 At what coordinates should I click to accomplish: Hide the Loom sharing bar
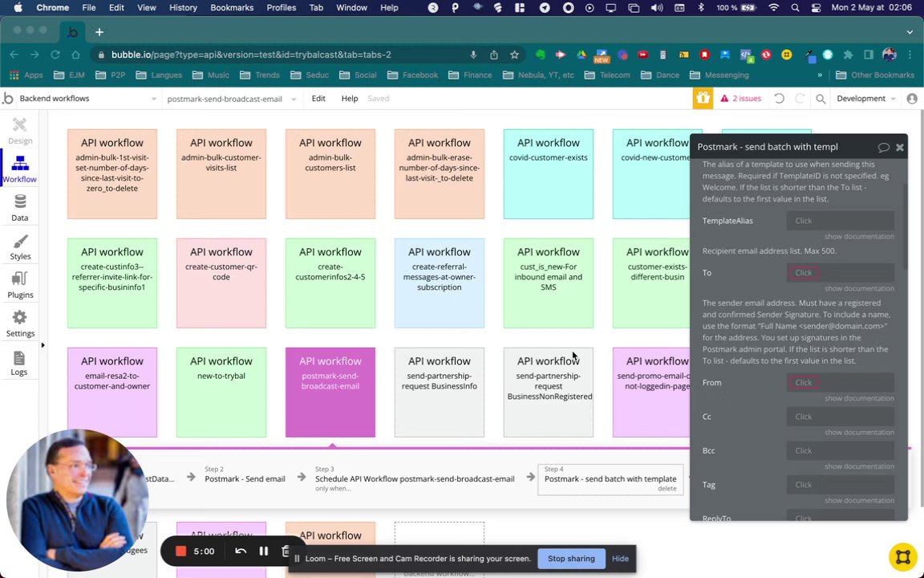(620, 559)
